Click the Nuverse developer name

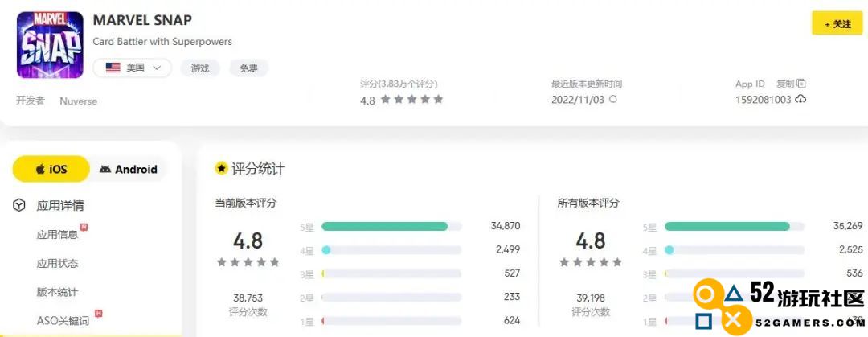click(x=79, y=101)
